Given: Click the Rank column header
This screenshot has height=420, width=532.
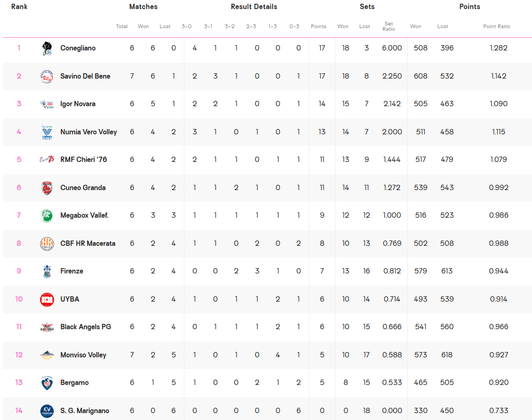Looking at the screenshot, I should tap(19, 7).
